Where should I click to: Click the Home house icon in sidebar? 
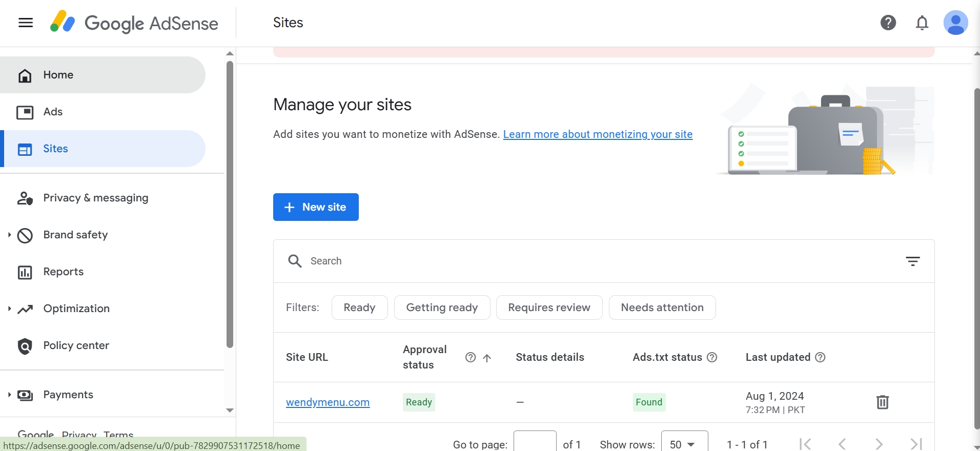click(x=25, y=75)
